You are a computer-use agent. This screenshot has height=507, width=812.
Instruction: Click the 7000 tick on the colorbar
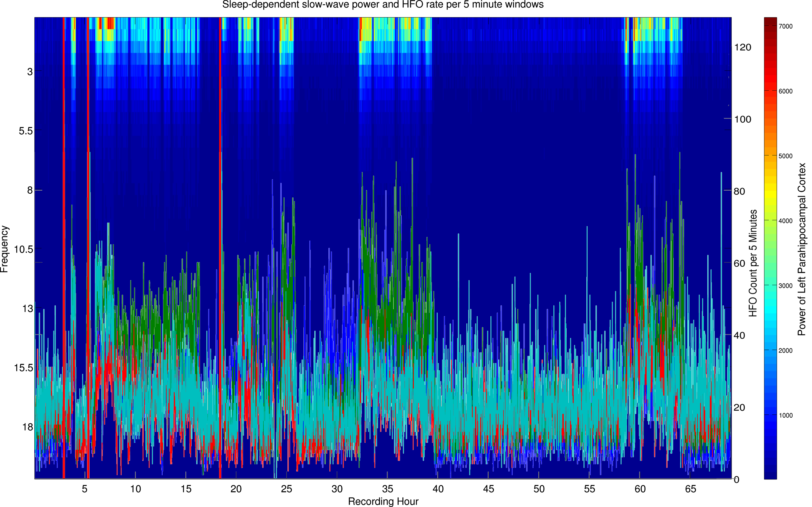point(786,26)
